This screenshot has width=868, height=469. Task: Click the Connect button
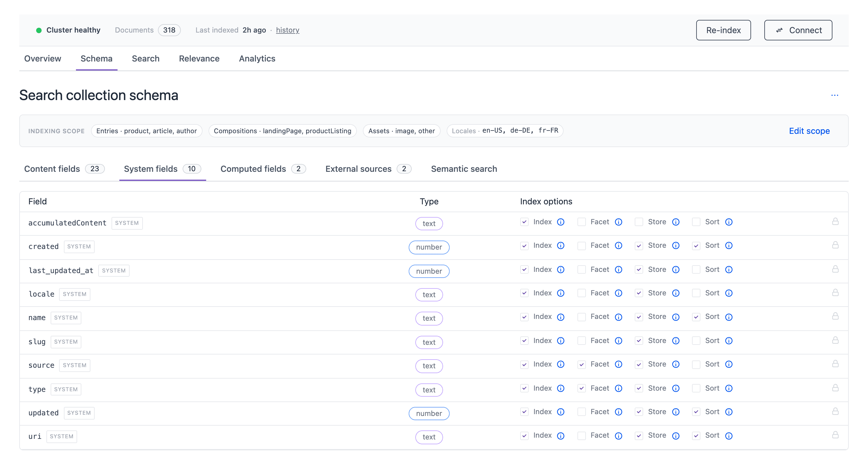click(x=798, y=30)
